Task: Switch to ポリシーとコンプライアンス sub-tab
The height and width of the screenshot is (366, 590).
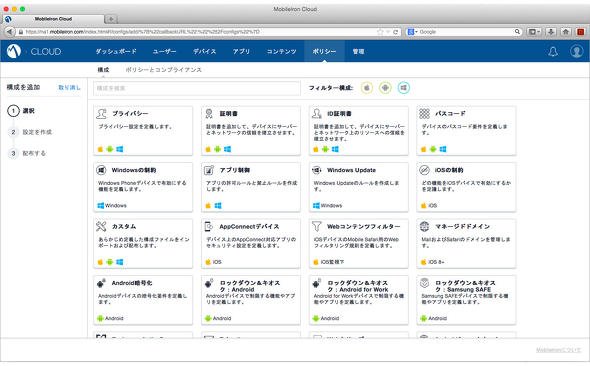Action: click(x=164, y=70)
